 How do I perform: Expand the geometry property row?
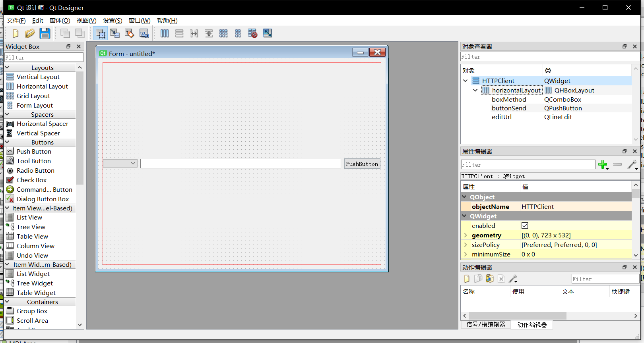466,235
